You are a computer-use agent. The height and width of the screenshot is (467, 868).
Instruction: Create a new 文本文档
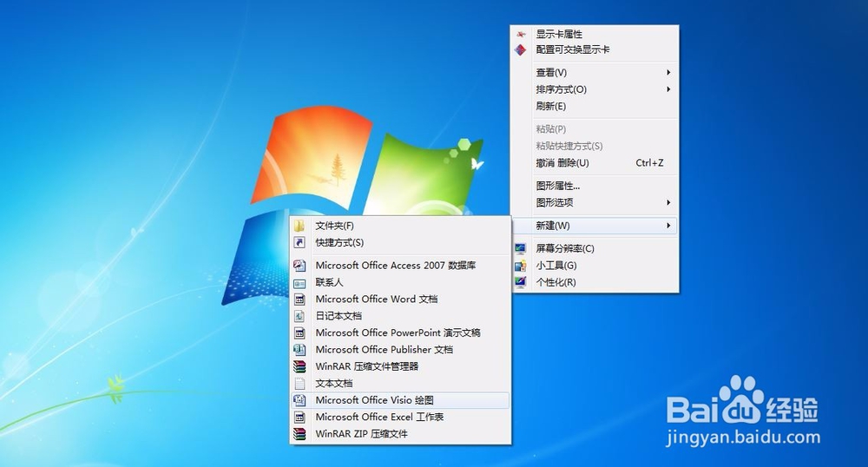pyautogui.click(x=400, y=384)
